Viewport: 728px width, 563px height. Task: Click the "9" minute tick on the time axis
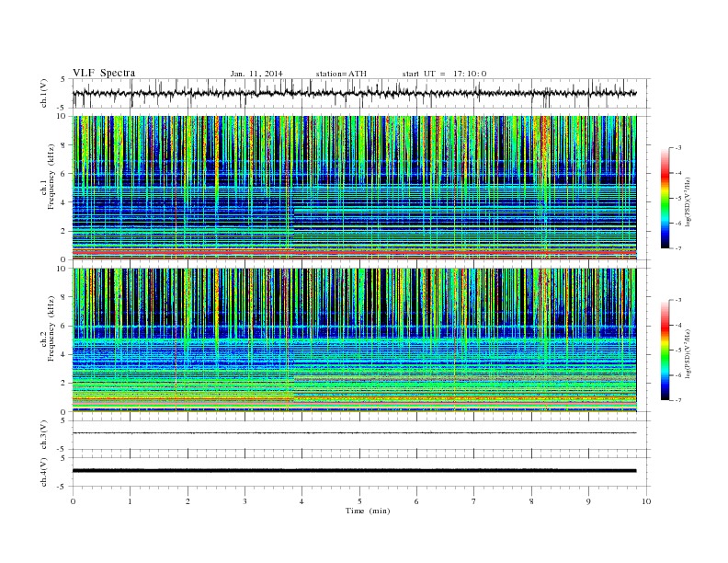coord(588,501)
